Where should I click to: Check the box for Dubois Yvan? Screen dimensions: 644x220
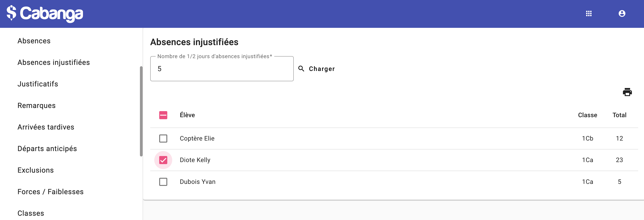(x=163, y=182)
